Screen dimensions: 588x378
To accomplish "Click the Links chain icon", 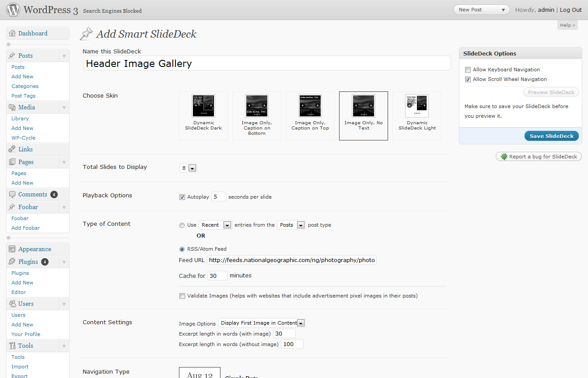I will [12, 149].
